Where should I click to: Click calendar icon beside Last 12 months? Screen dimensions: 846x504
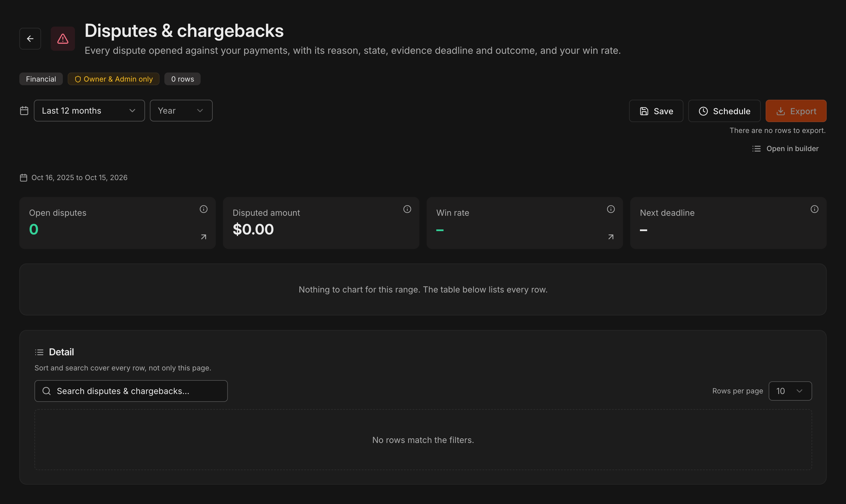(24, 111)
